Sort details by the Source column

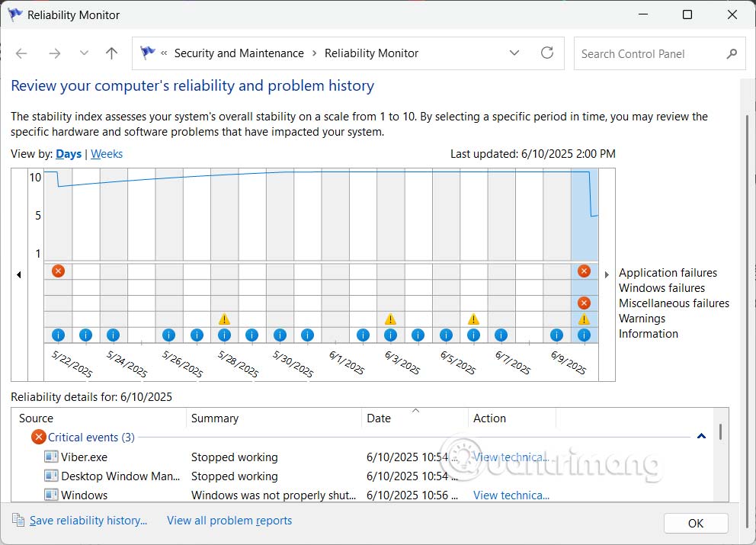(99, 418)
